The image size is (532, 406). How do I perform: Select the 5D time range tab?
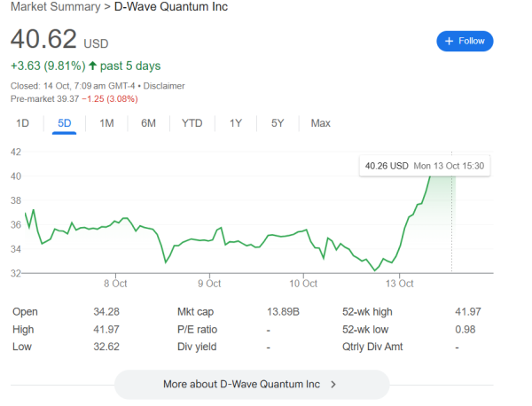pos(65,123)
